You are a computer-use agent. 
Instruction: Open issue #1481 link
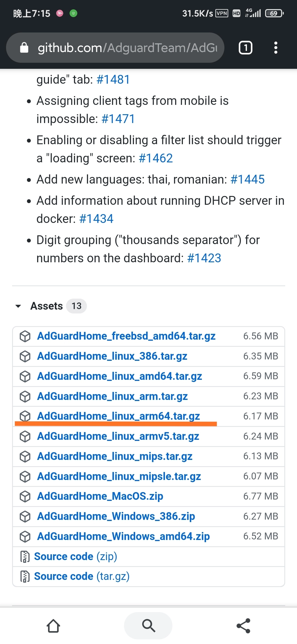click(113, 80)
